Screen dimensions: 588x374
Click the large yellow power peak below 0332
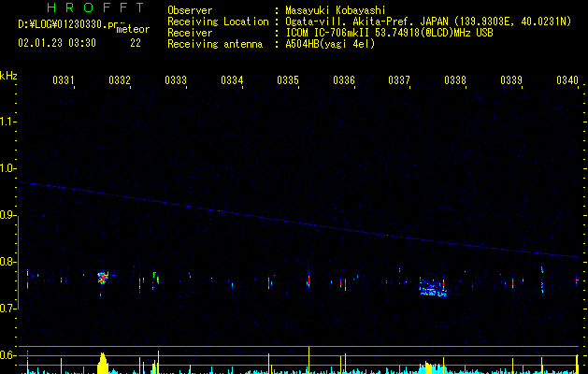[103, 363]
